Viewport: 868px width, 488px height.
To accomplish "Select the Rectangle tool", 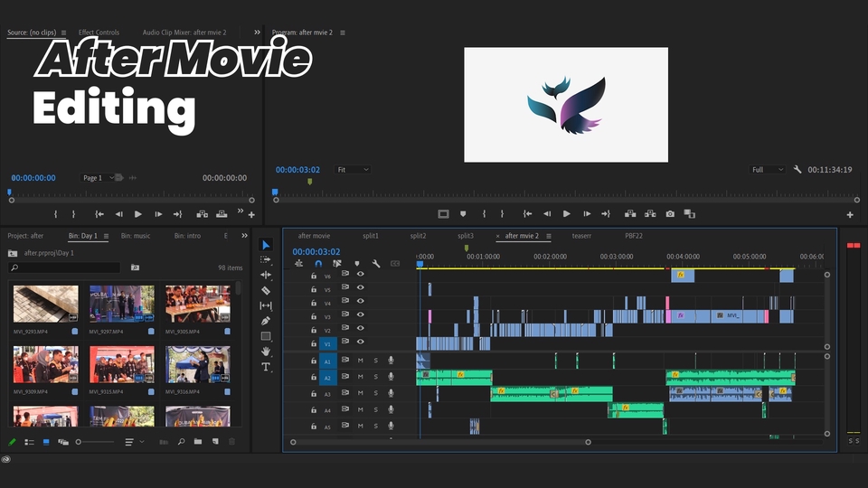I will pyautogui.click(x=266, y=336).
